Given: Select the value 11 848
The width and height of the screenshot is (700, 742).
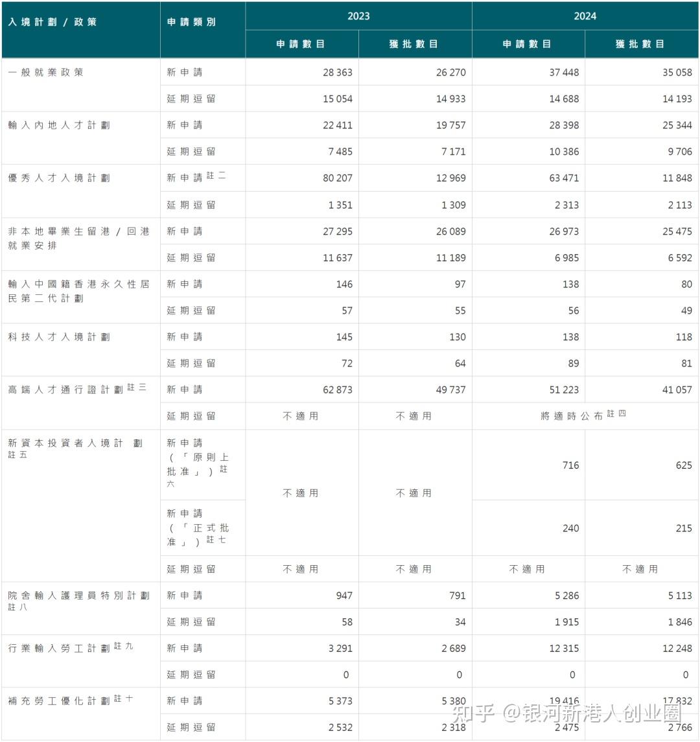Looking at the screenshot, I should [x=677, y=178].
